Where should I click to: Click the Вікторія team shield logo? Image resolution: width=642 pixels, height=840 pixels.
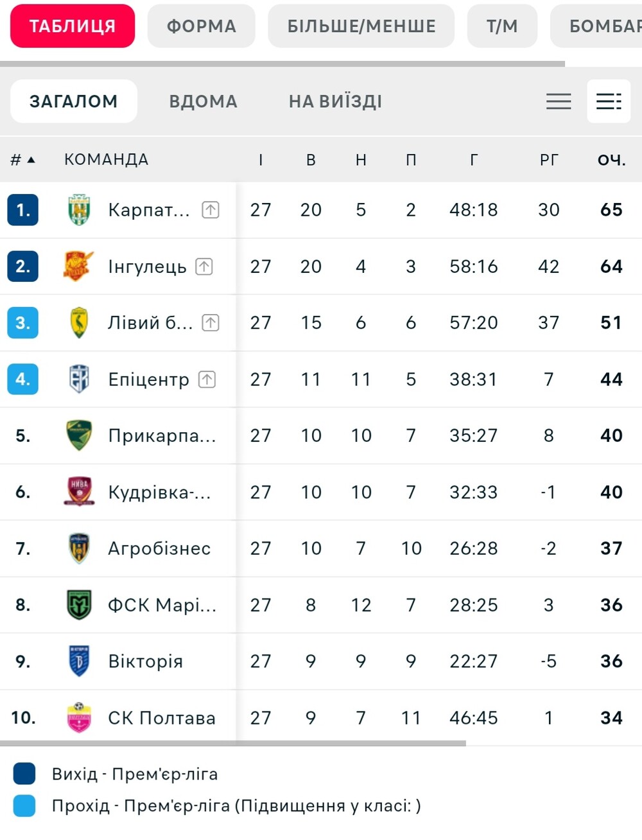79,661
